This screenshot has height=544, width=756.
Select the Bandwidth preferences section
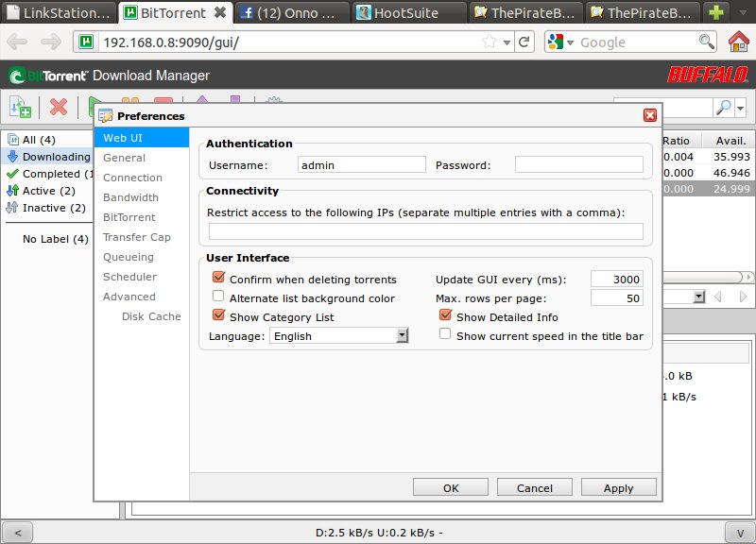[x=130, y=197]
